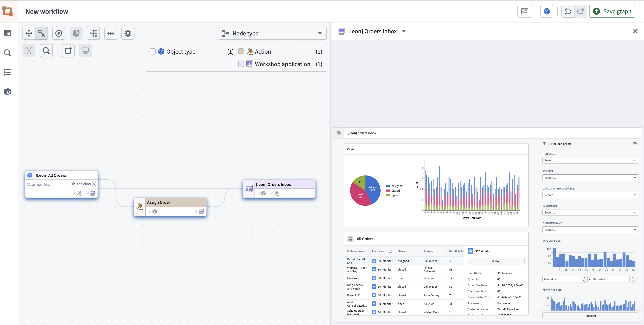Toggle the Action node type checkbox
644x325 pixels.
(241, 51)
